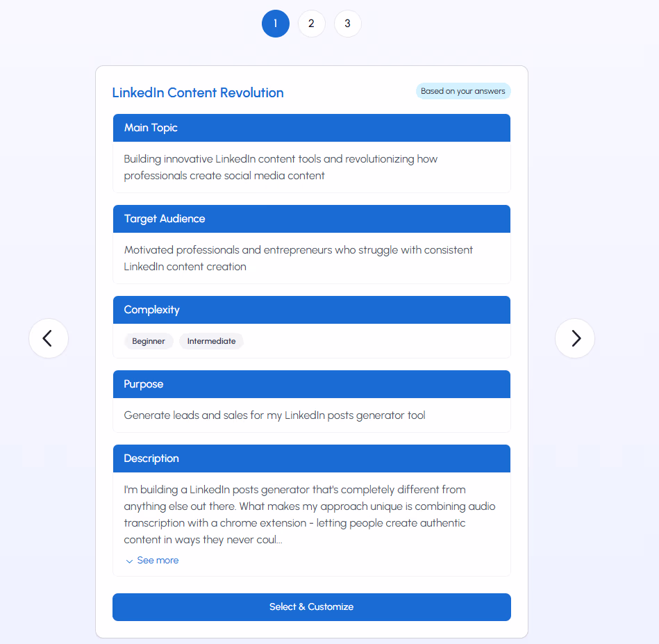Click the Purpose section header
This screenshot has width=659, height=644.
click(311, 384)
